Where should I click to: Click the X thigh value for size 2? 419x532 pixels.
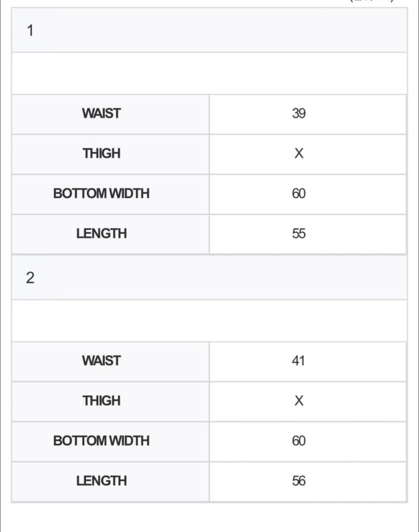[299, 401]
